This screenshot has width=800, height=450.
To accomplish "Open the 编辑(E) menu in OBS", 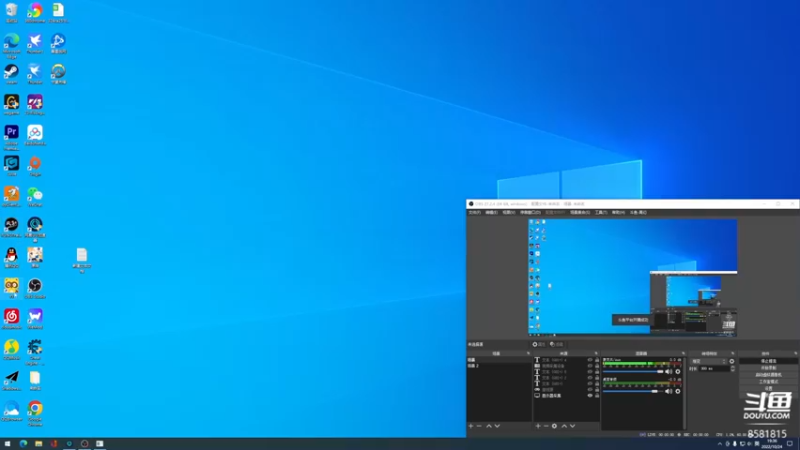I will pyautogui.click(x=491, y=212).
